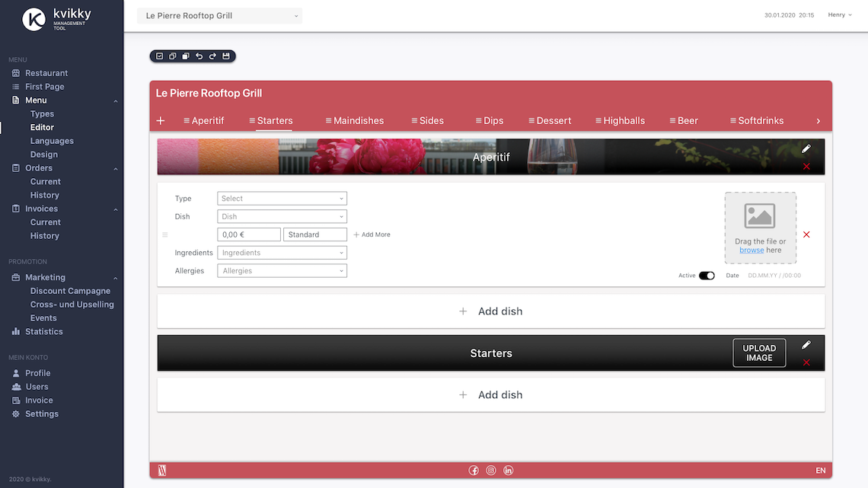Click the select-all checkbox icon in the editor toolbar

(x=159, y=56)
